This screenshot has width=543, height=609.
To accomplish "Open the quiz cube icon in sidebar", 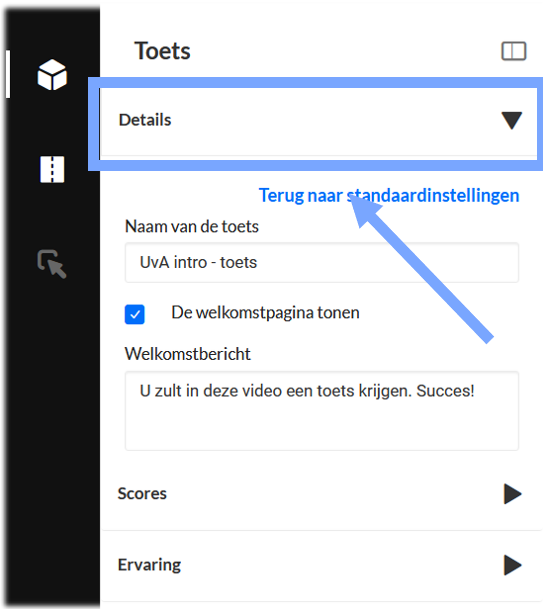I will [x=52, y=75].
